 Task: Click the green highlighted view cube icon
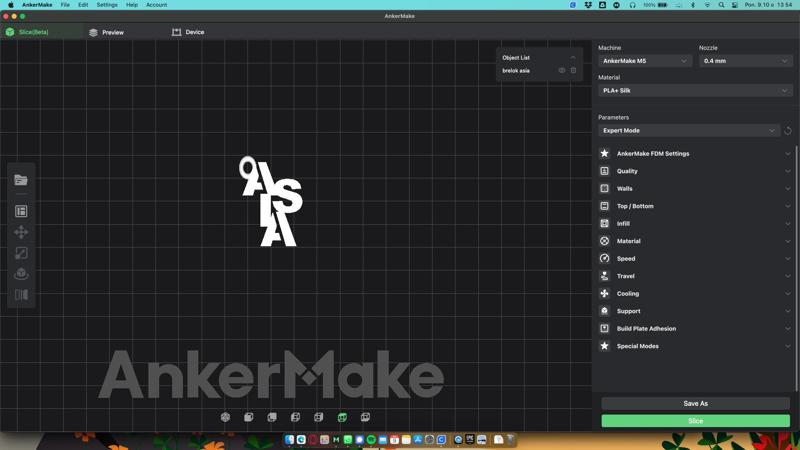tap(342, 417)
